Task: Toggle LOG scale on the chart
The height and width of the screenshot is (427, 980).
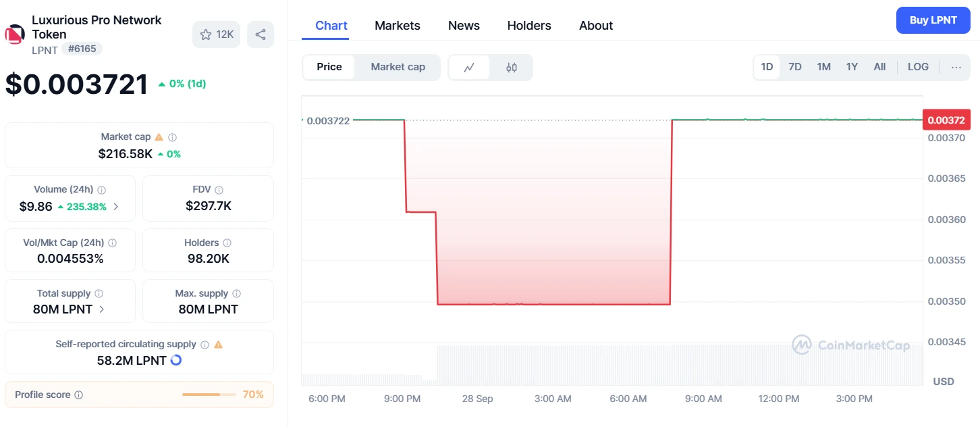Action: click(x=918, y=67)
